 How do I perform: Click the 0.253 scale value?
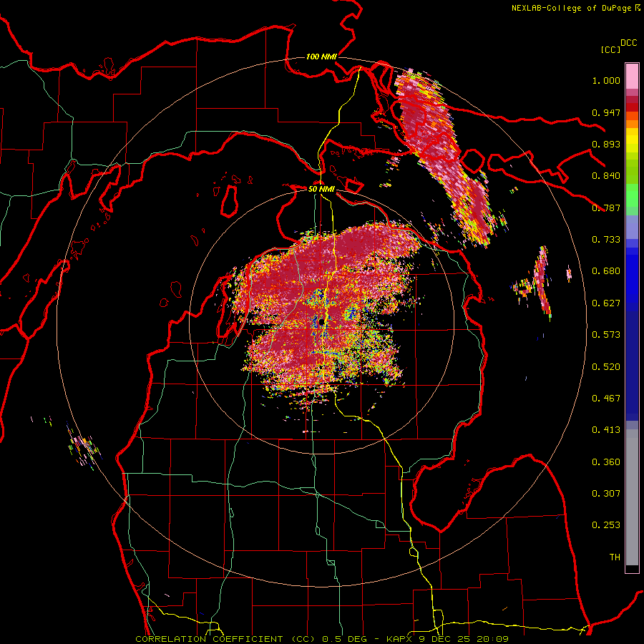pyautogui.click(x=606, y=525)
